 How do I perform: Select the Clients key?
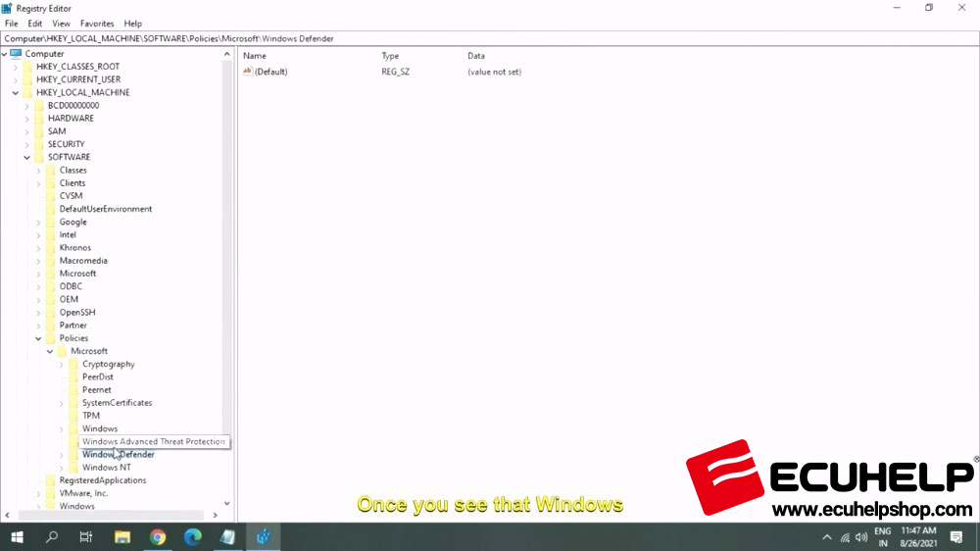tap(73, 183)
